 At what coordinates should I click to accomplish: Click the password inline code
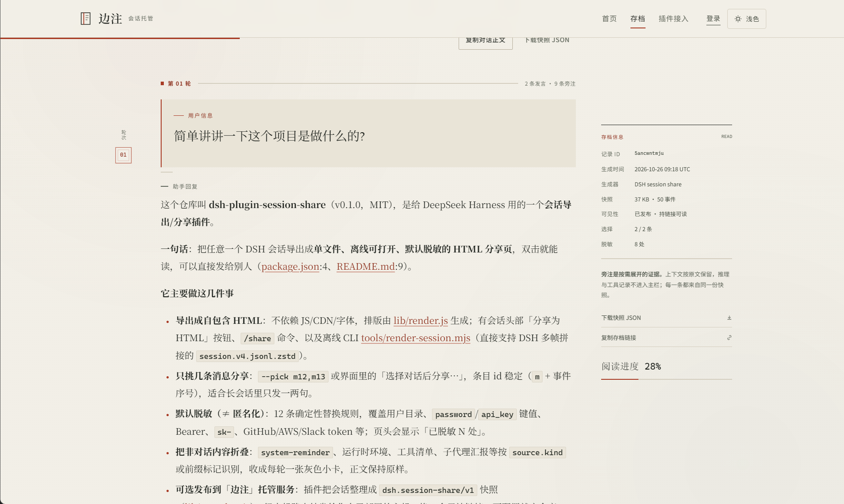(x=453, y=414)
